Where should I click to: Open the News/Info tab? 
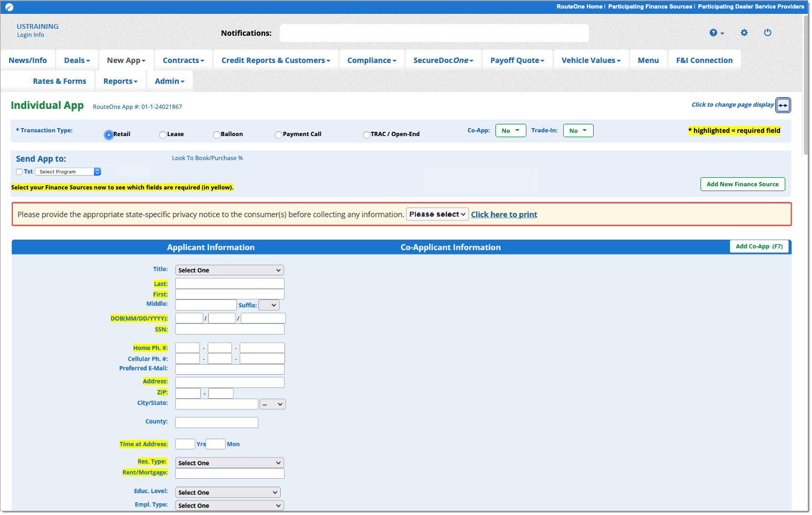tap(28, 60)
